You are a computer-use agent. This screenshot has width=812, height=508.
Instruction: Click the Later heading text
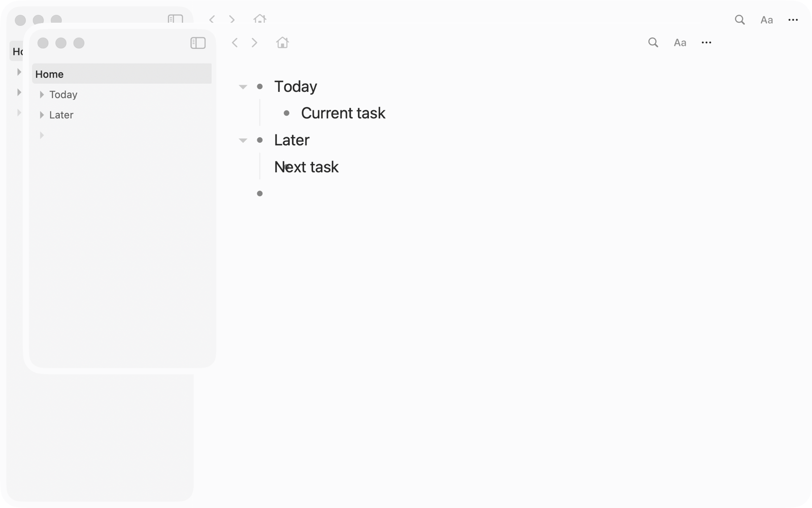[292, 140]
